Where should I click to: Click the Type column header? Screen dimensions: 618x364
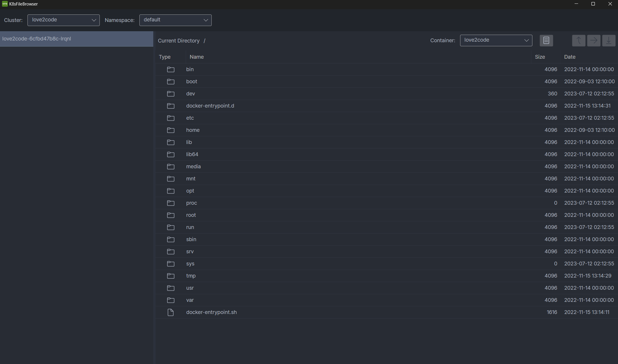pos(165,57)
